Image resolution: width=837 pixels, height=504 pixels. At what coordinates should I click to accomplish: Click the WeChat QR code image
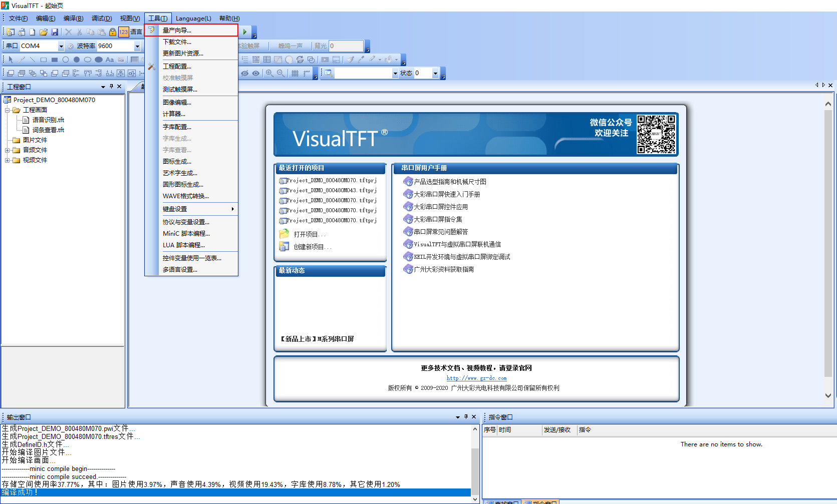click(x=656, y=134)
